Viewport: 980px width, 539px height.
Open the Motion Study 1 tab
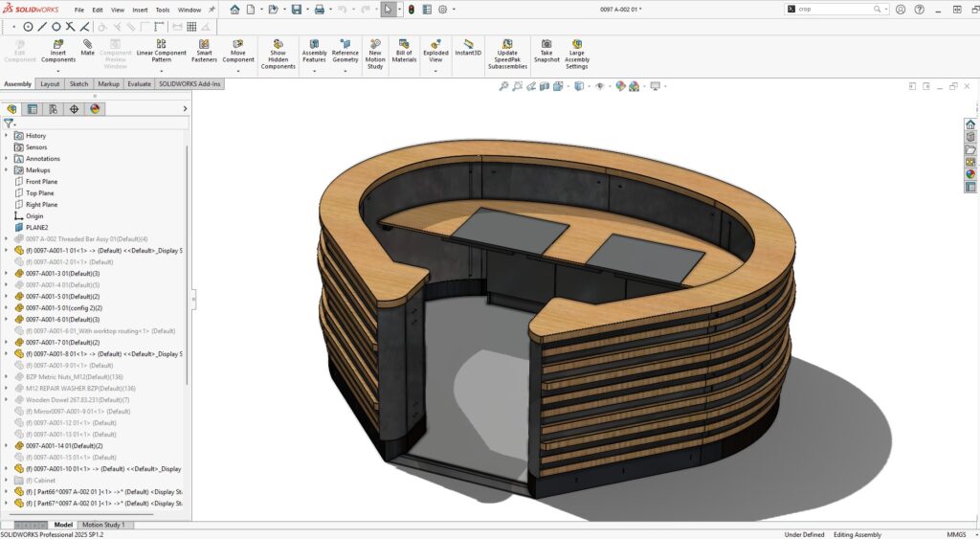pyautogui.click(x=101, y=525)
